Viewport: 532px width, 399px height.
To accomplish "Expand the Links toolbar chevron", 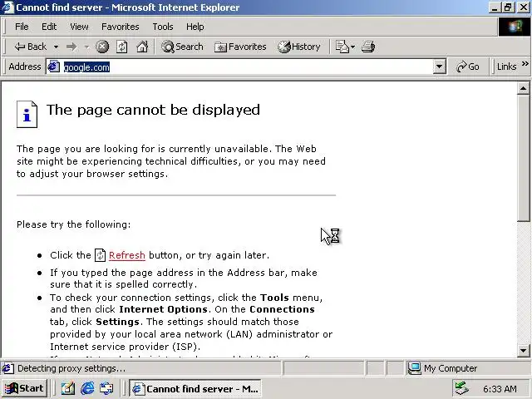I will [525, 63].
